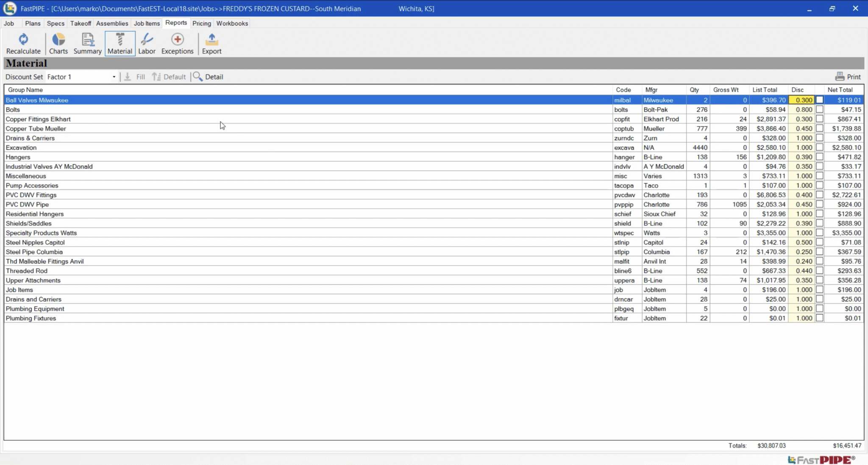The height and width of the screenshot is (465, 868).
Task: Click the FastPIPE app icon in title bar
Action: [10, 8]
